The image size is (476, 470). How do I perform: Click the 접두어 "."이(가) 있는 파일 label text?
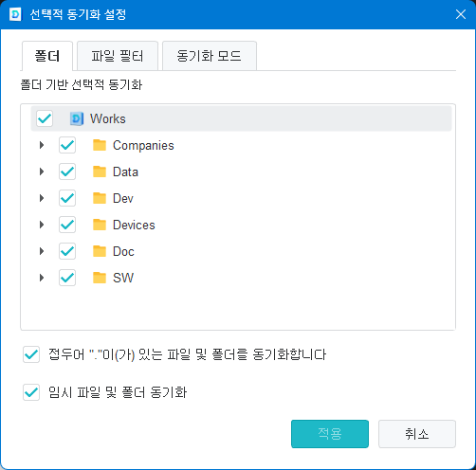click(x=187, y=354)
